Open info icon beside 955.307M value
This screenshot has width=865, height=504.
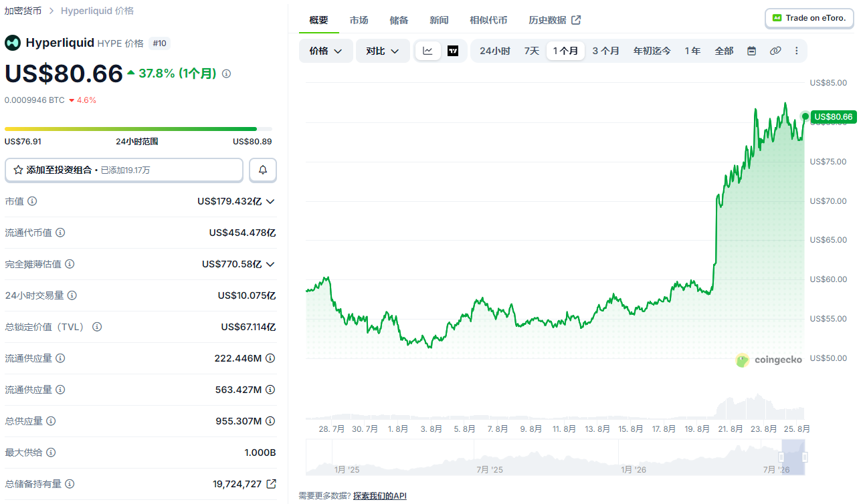click(270, 421)
